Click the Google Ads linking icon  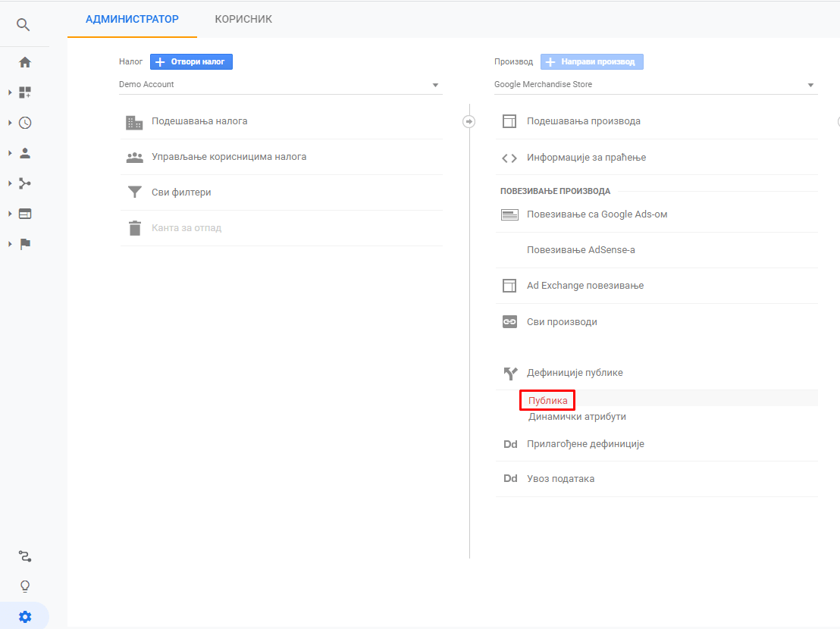[509, 214]
